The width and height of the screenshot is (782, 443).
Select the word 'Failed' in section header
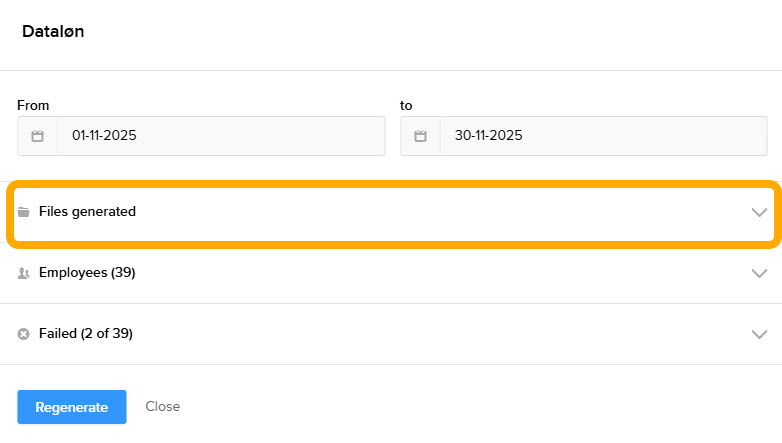click(58, 334)
